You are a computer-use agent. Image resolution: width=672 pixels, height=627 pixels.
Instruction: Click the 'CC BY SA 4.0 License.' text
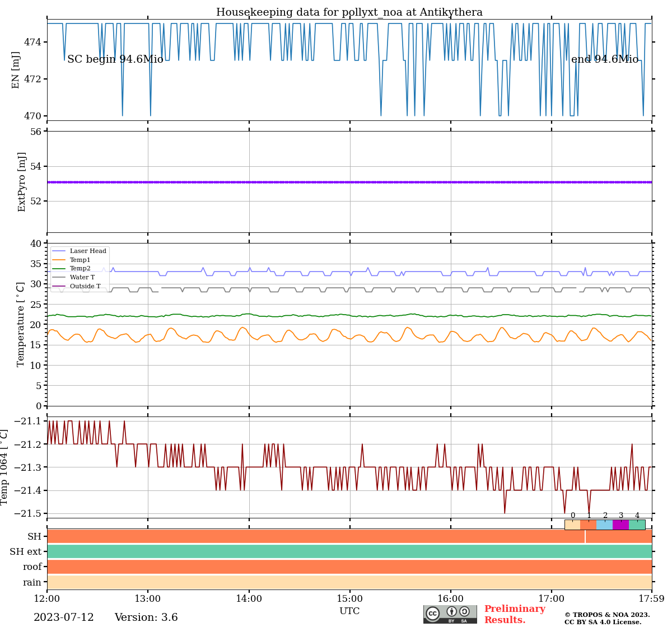(603, 622)
